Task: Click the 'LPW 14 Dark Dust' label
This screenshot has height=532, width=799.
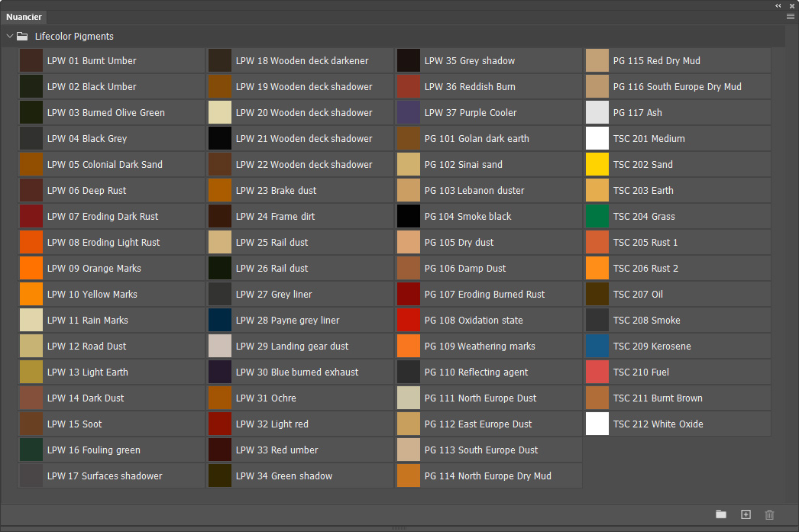Action: click(x=86, y=398)
